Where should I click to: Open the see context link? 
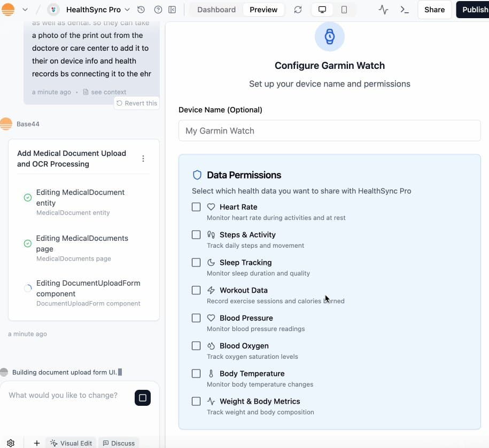105,92
